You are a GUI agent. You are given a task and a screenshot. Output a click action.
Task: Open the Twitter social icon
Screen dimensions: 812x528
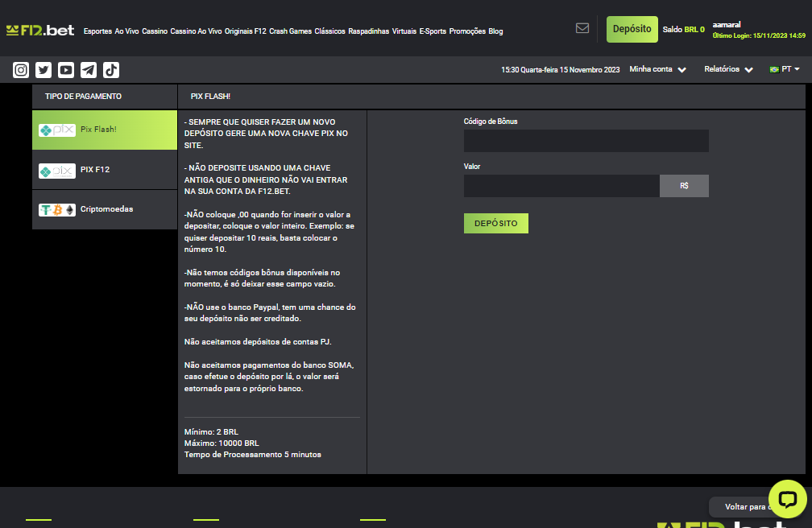43,70
